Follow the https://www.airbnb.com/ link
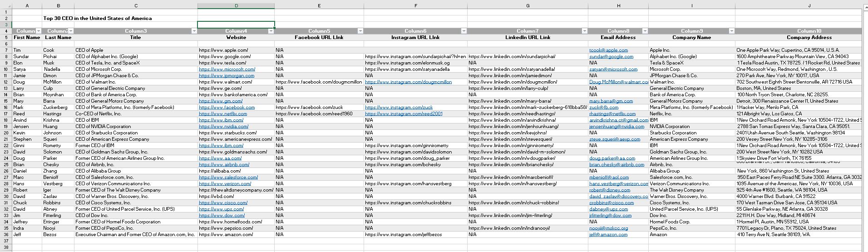 point(224,164)
